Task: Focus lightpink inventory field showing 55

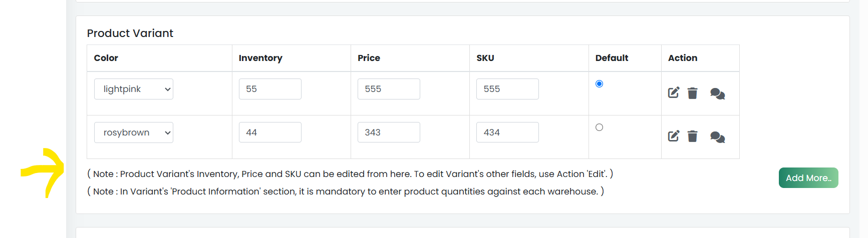Action: 270,89
